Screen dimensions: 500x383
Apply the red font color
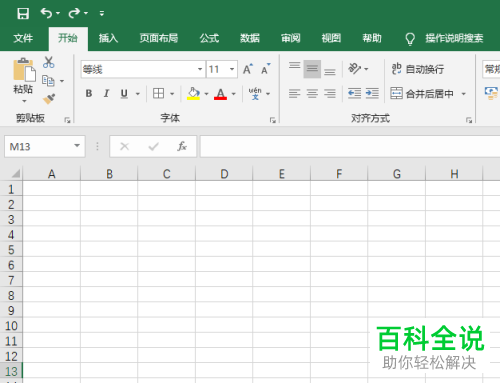coord(220,94)
